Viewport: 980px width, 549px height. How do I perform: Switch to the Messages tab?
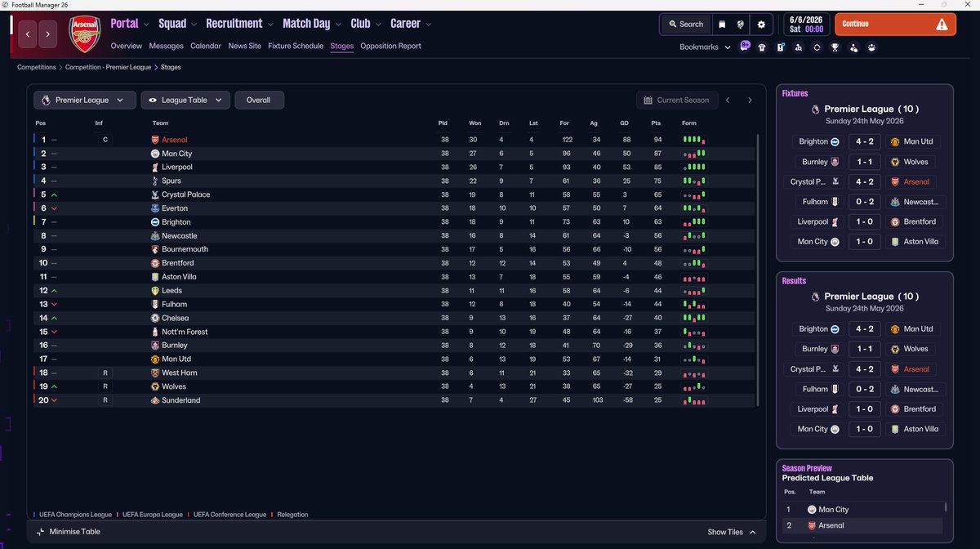(x=166, y=46)
